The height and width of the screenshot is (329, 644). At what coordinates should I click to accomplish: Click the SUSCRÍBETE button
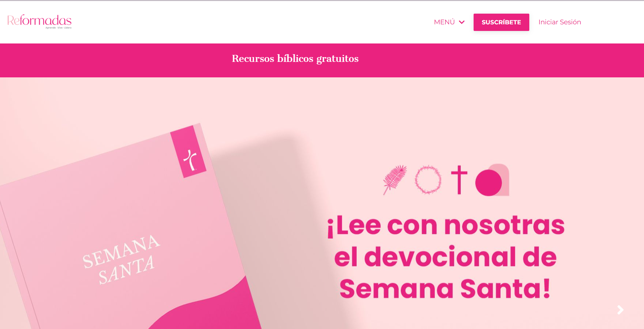point(501,22)
